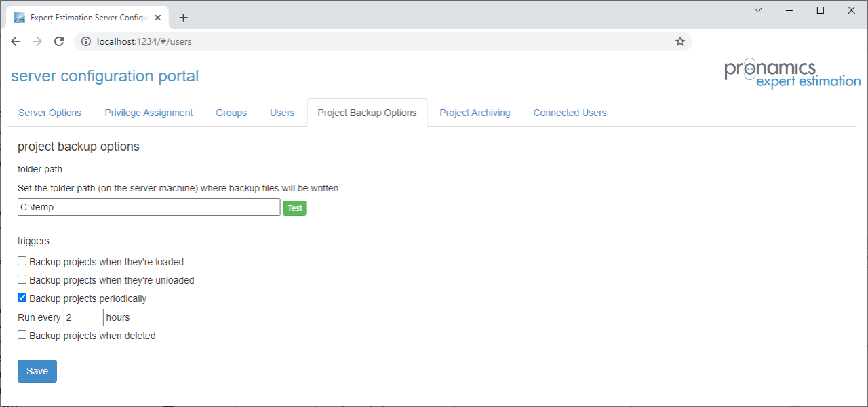View site information icon in address bar
The width and height of the screenshot is (868, 407).
86,41
